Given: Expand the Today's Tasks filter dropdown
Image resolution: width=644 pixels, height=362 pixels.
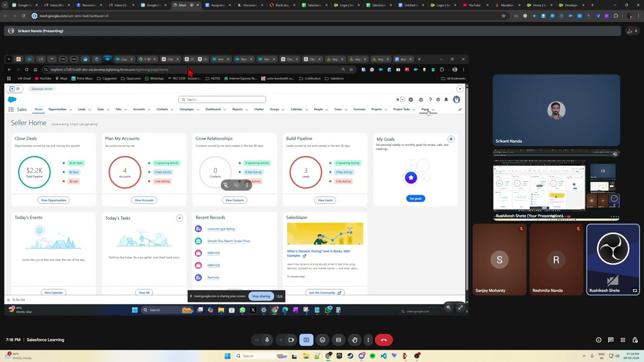Looking at the screenshot, I should point(179,218).
